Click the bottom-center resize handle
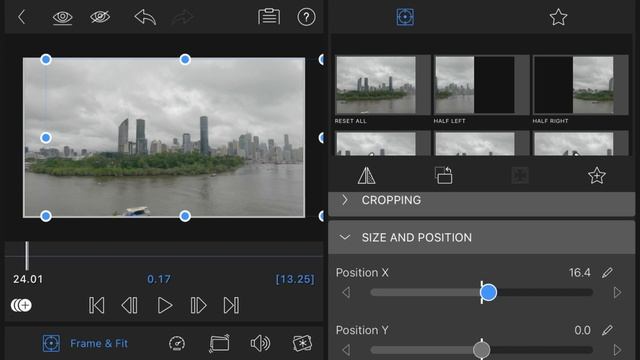This screenshot has height=360, width=640. click(185, 216)
